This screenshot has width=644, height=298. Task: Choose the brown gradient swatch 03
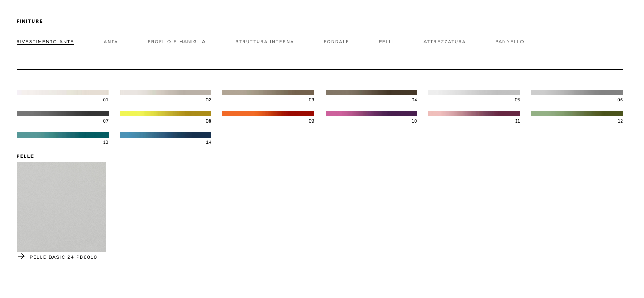click(268, 93)
